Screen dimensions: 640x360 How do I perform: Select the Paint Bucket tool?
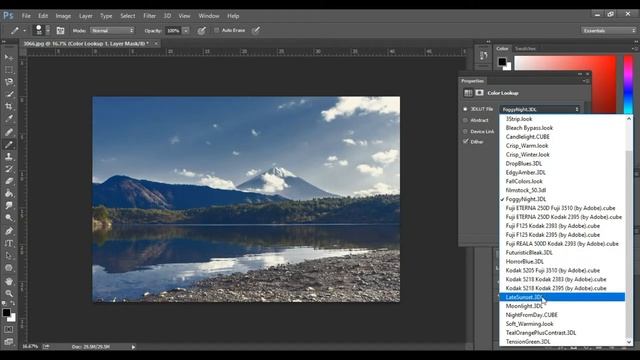tap(9, 193)
